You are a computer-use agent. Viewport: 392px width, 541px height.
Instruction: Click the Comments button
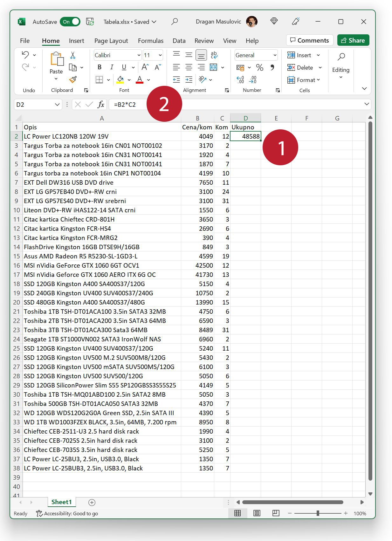pos(310,40)
